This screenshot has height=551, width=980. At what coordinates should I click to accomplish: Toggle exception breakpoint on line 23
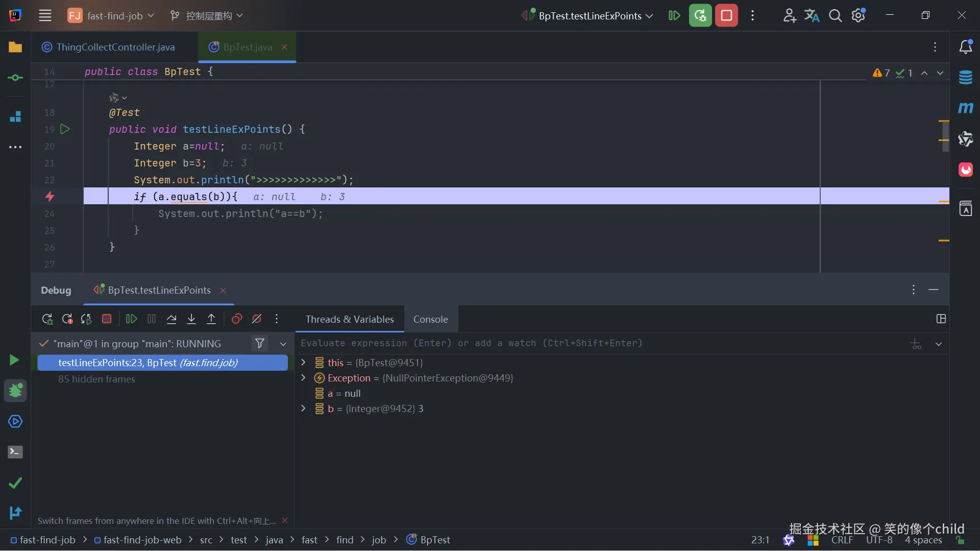click(50, 197)
